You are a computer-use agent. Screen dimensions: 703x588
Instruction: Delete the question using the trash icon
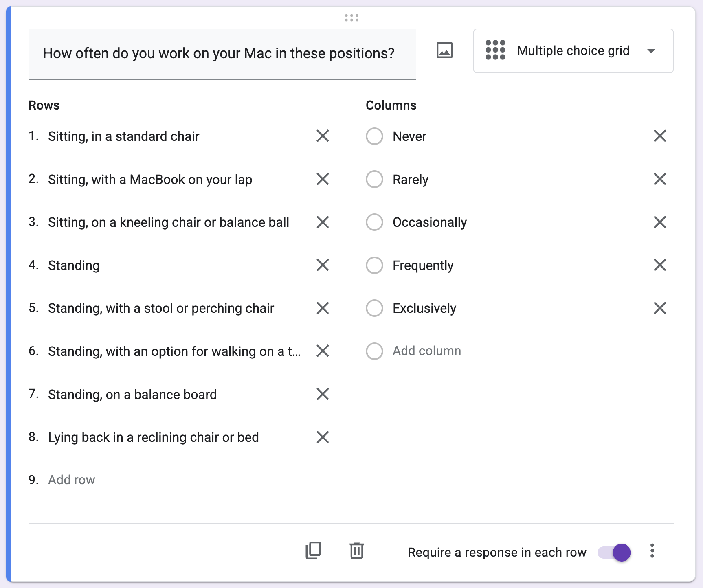(357, 551)
